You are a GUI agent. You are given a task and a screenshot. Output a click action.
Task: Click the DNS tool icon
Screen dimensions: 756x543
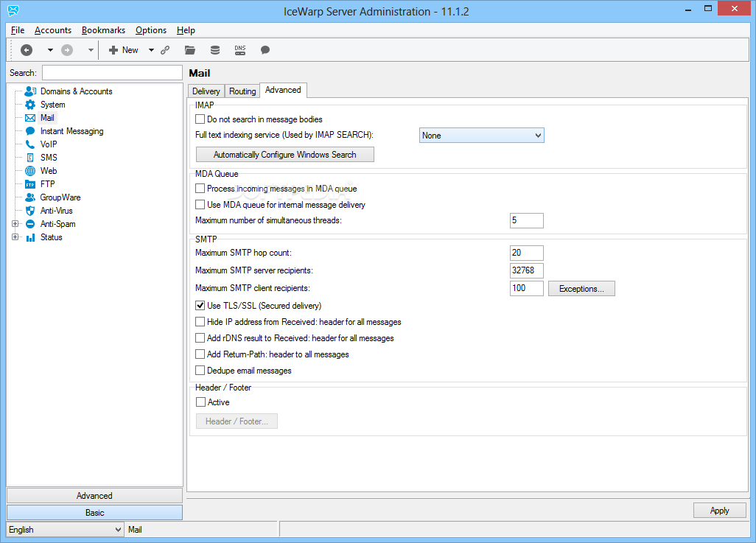pos(240,50)
